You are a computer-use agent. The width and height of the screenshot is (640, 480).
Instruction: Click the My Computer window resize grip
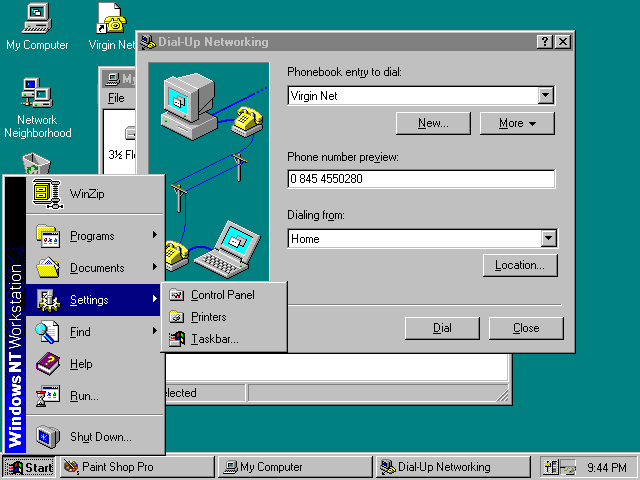pos(503,396)
